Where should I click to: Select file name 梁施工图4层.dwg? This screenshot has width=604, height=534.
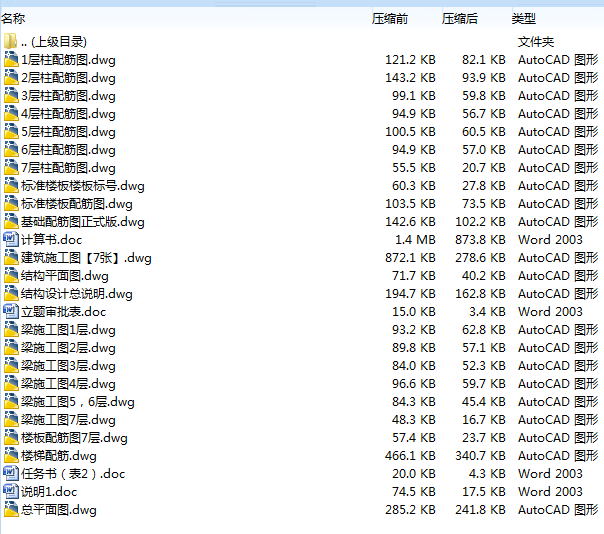[x=68, y=384]
